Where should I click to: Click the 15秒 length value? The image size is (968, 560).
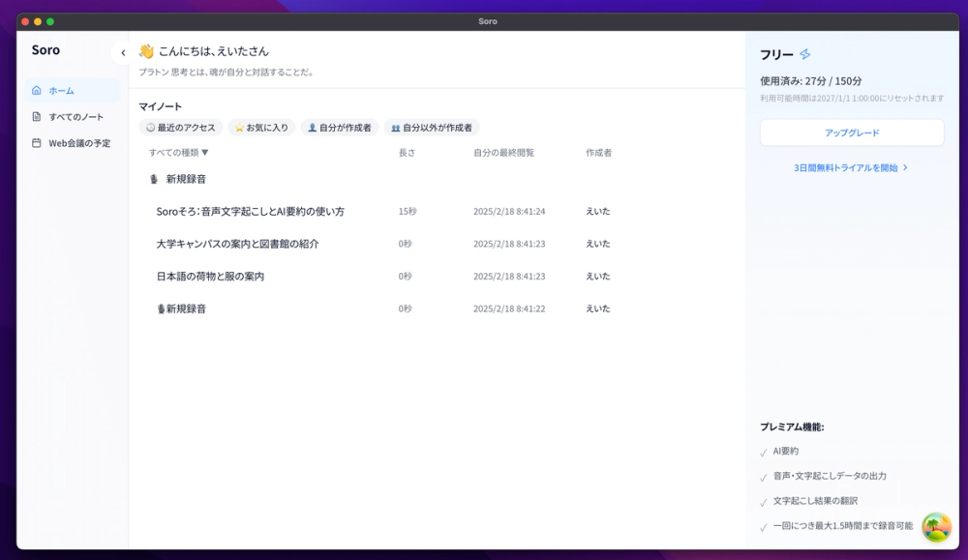click(408, 212)
